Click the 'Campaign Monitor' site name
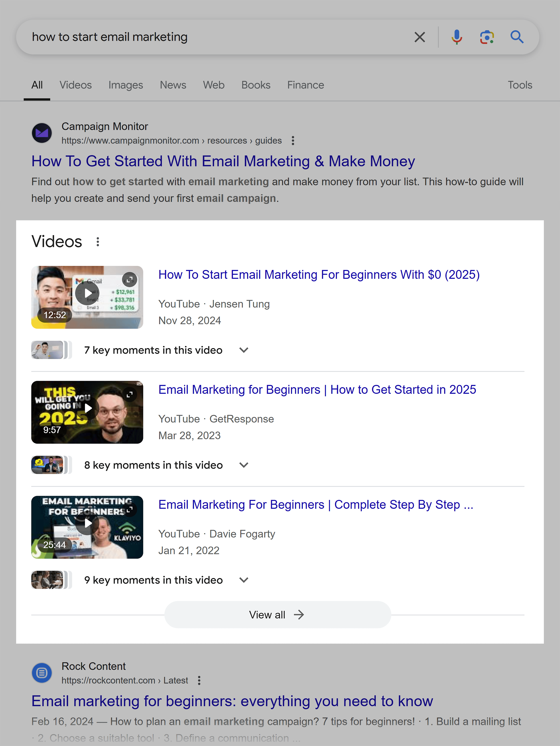Screen dimensions: 560x746 [x=105, y=127]
